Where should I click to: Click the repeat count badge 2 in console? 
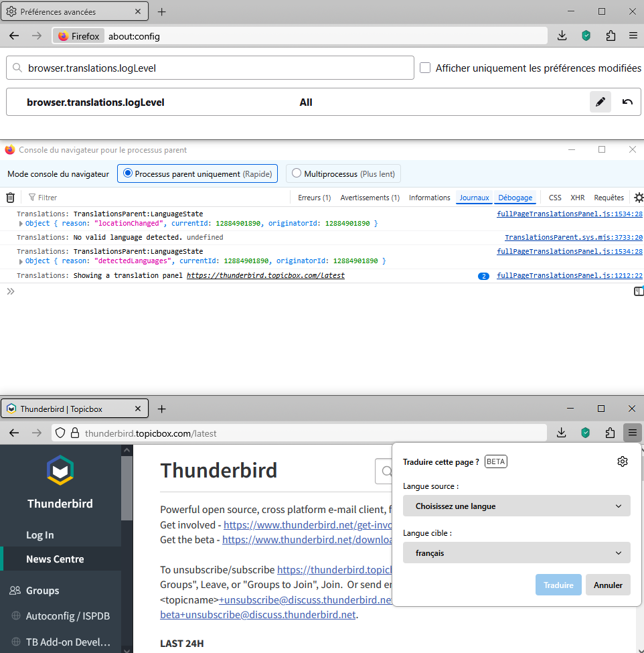[x=483, y=276]
